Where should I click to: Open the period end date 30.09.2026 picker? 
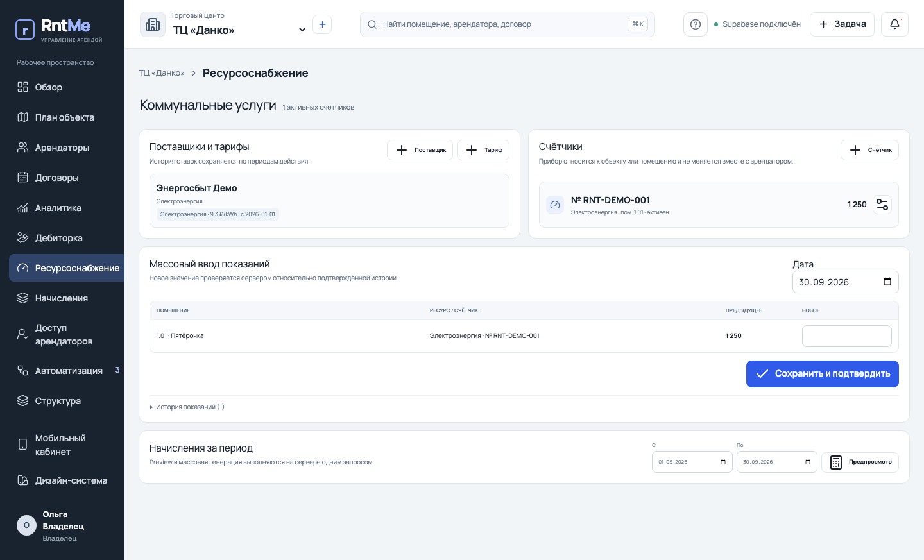coord(808,462)
